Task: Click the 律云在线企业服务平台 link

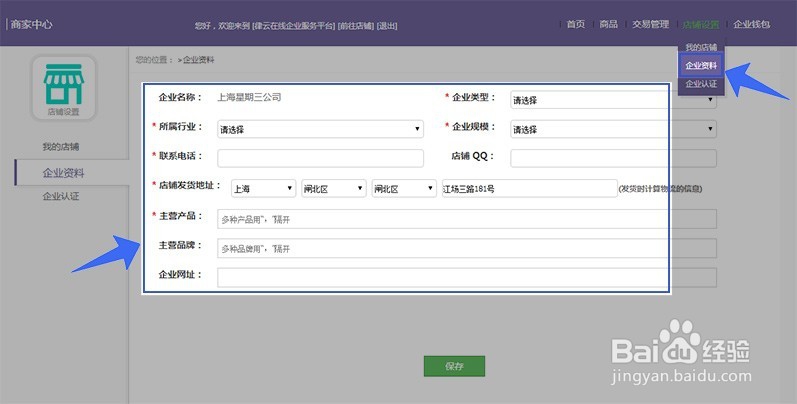Action: tap(294, 25)
